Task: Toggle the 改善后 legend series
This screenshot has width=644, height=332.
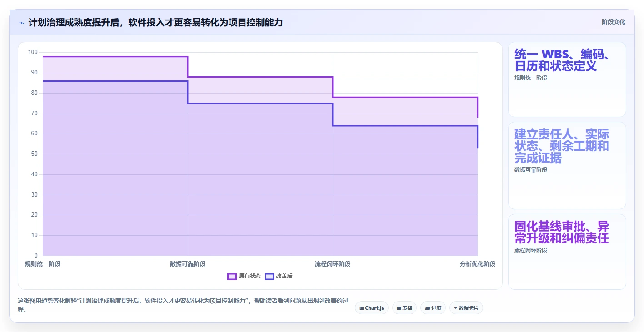Action: (279, 276)
